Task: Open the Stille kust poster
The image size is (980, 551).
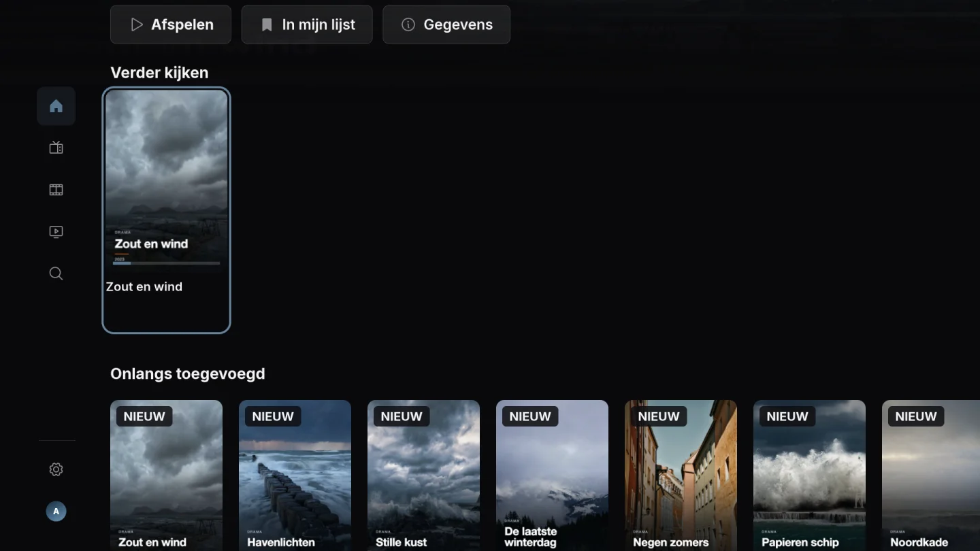Action: click(423, 475)
